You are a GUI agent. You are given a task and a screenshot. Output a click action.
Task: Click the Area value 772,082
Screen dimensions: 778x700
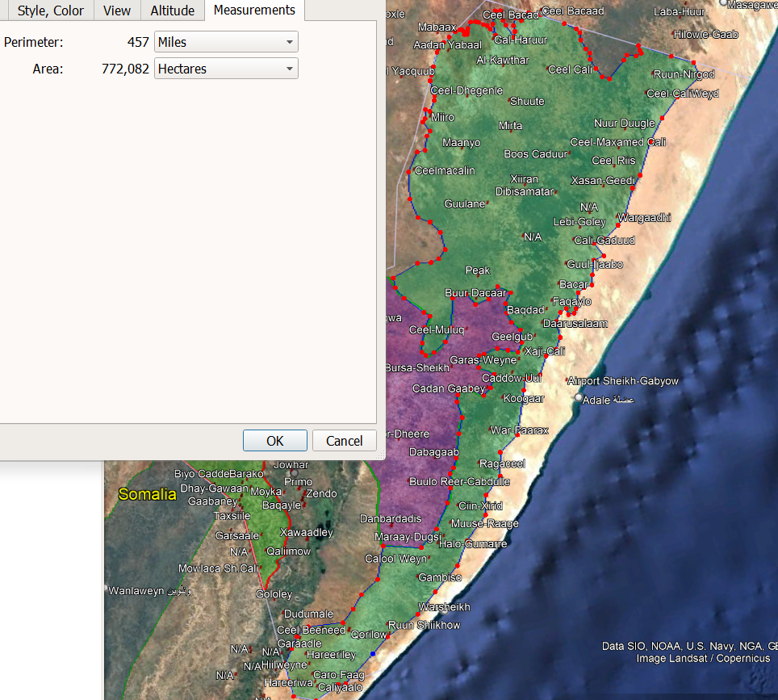click(x=125, y=69)
